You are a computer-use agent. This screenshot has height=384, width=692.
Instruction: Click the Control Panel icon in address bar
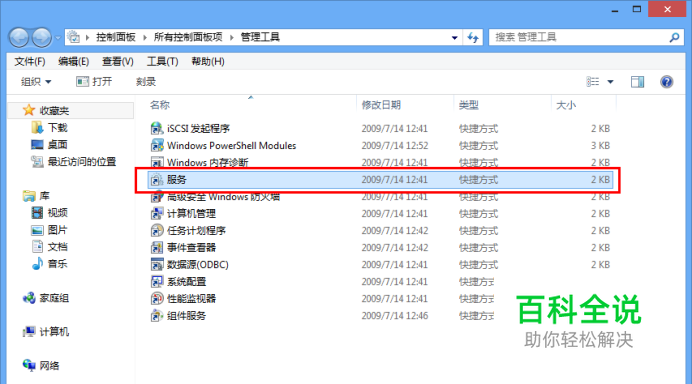click(x=74, y=37)
